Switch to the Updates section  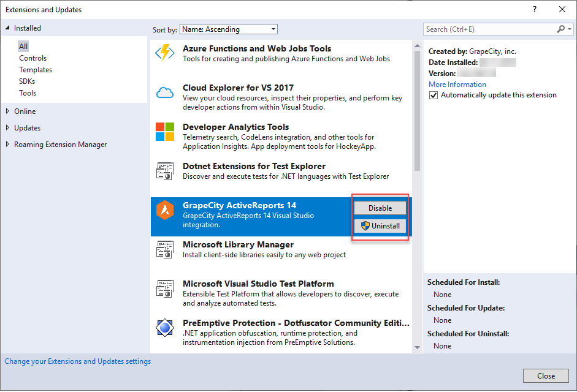pyautogui.click(x=28, y=127)
